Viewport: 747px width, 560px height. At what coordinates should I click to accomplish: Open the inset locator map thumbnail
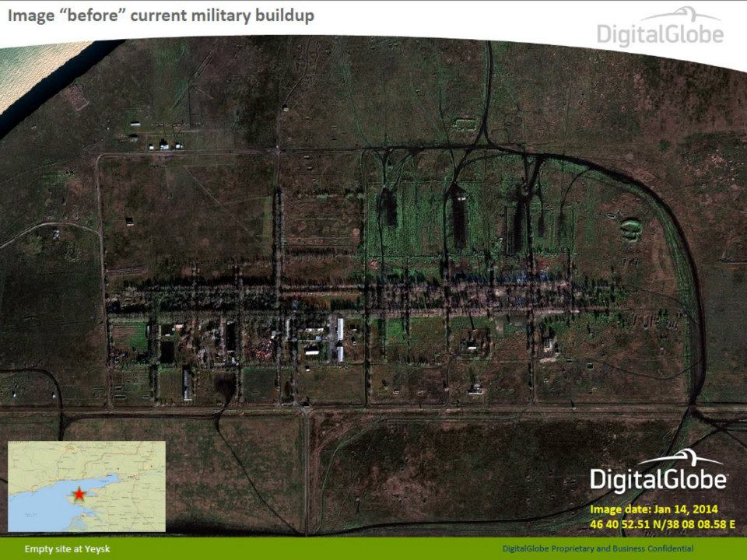click(x=86, y=485)
